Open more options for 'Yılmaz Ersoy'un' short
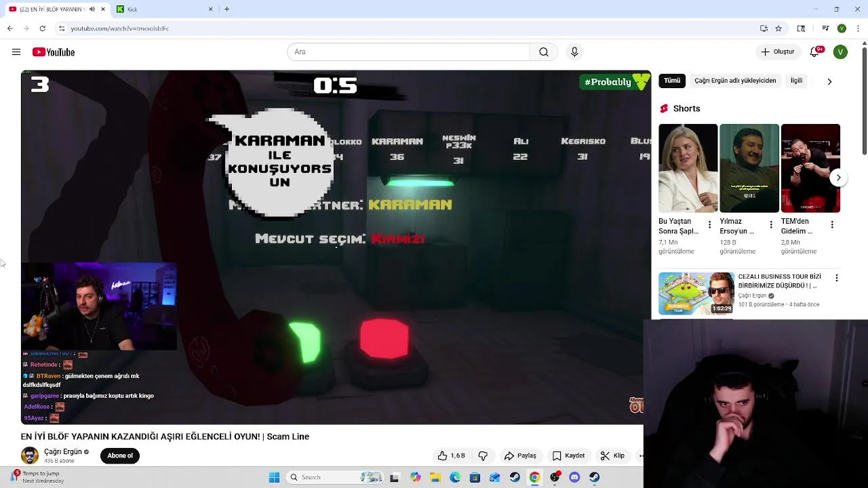Viewport: 868px width, 488px height. 771,224
